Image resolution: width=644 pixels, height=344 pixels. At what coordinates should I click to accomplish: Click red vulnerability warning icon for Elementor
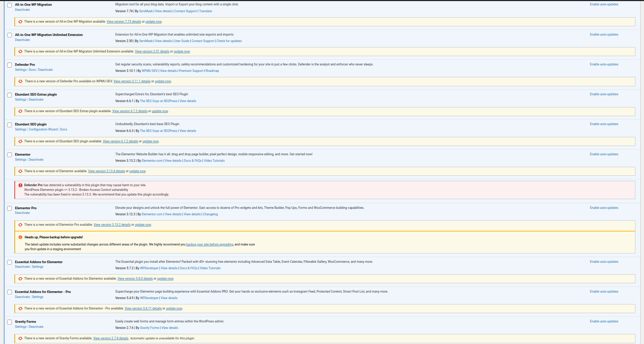coord(21,185)
